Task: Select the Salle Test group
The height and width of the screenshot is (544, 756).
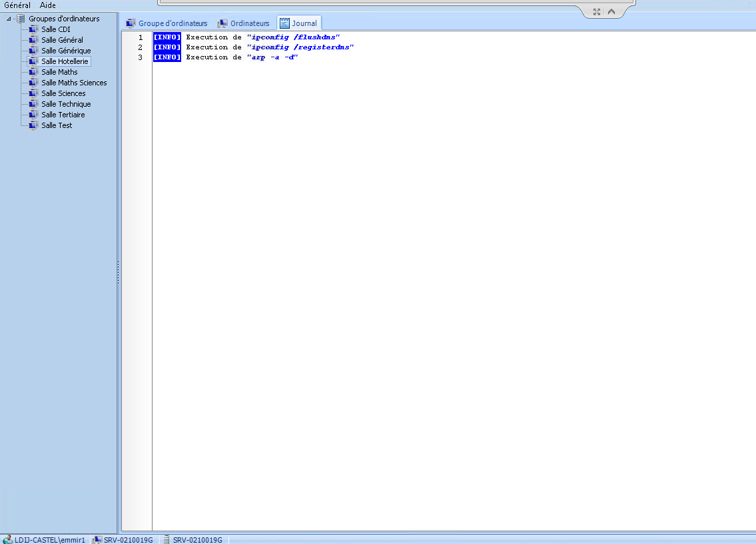Action: [57, 125]
